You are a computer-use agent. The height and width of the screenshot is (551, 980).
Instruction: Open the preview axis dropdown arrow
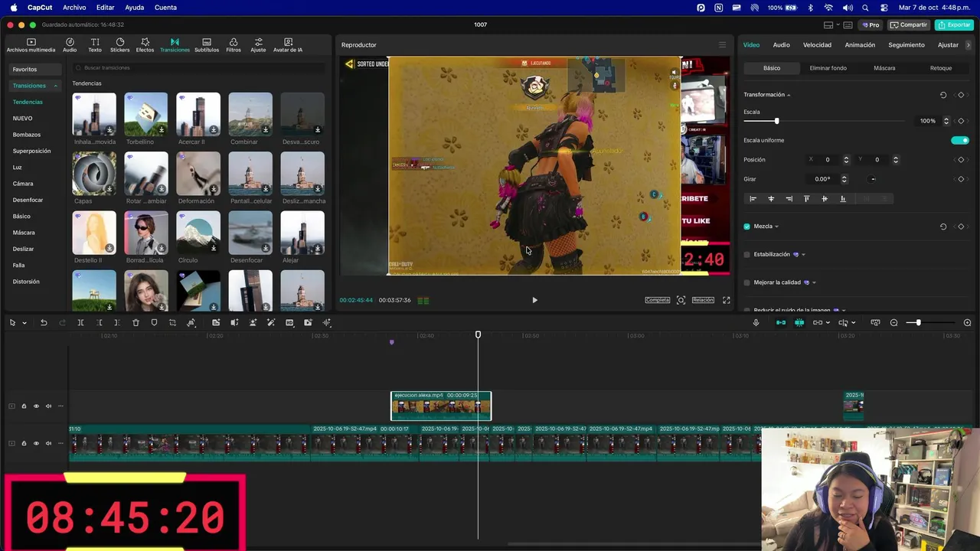pos(855,323)
